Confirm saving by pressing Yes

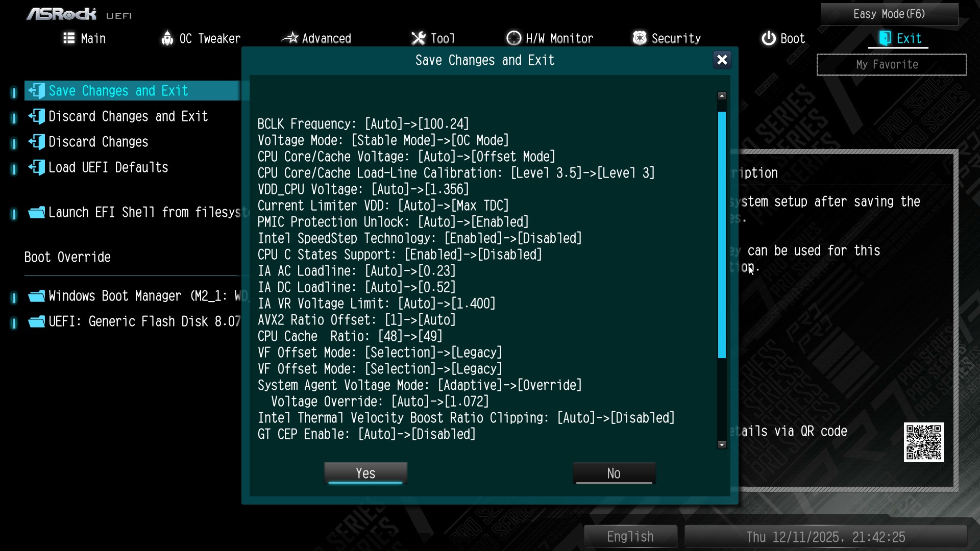point(365,473)
